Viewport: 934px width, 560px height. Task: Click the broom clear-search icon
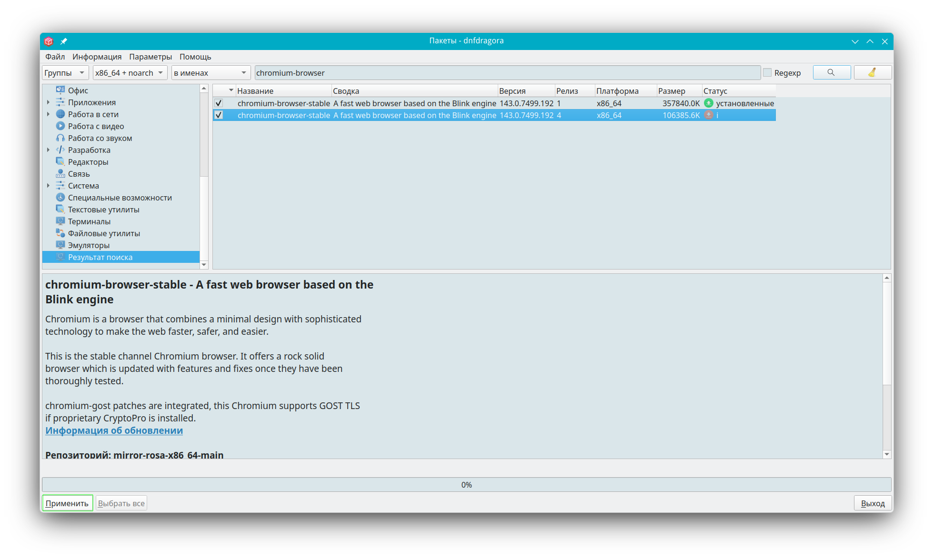pyautogui.click(x=872, y=72)
